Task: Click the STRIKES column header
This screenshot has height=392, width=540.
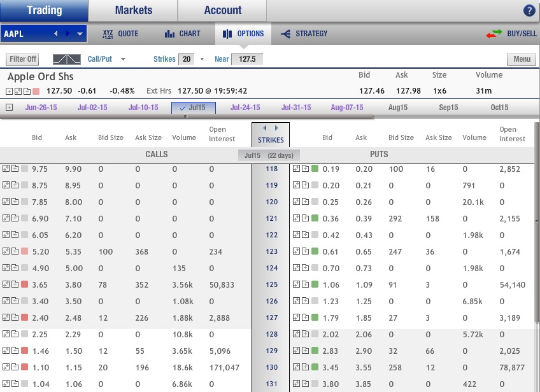Action: (x=271, y=140)
